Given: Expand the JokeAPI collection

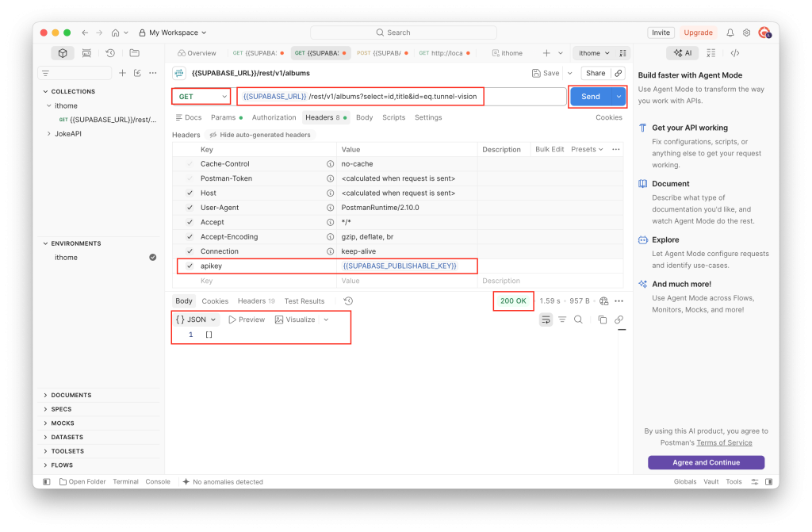Looking at the screenshot, I should coord(49,134).
